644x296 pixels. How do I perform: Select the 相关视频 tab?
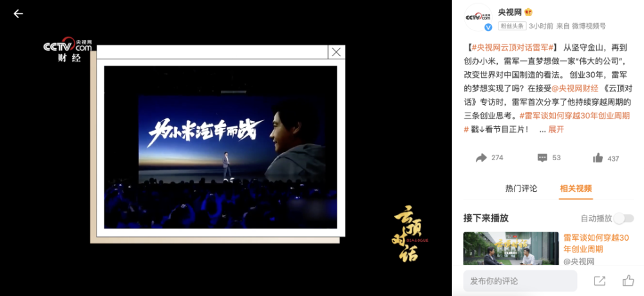coord(576,189)
